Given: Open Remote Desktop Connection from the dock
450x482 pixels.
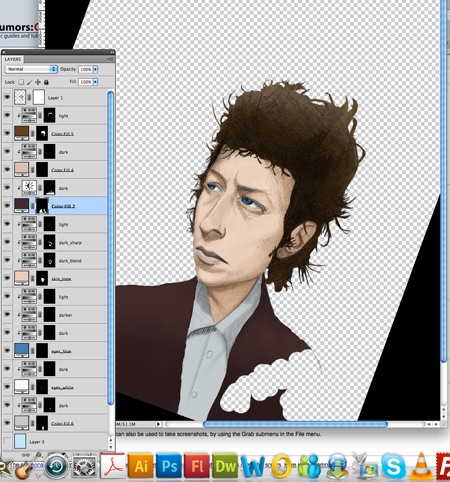Looking at the screenshot, I should point(365,467).
